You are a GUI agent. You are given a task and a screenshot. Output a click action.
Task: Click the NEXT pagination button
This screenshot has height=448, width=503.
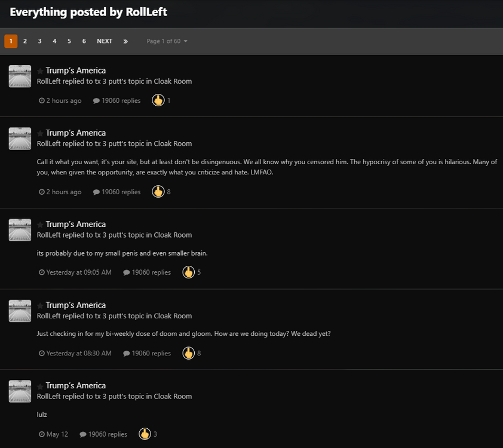[105, 41]
